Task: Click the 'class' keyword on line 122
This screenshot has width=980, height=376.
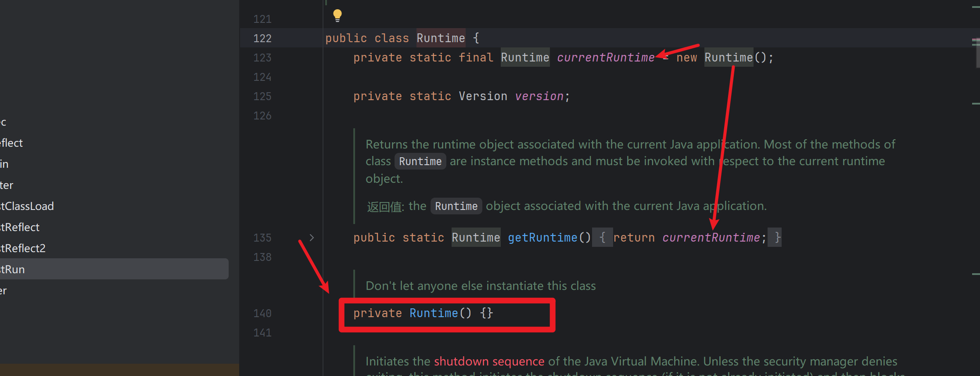Action: click(x=391, y=38)
